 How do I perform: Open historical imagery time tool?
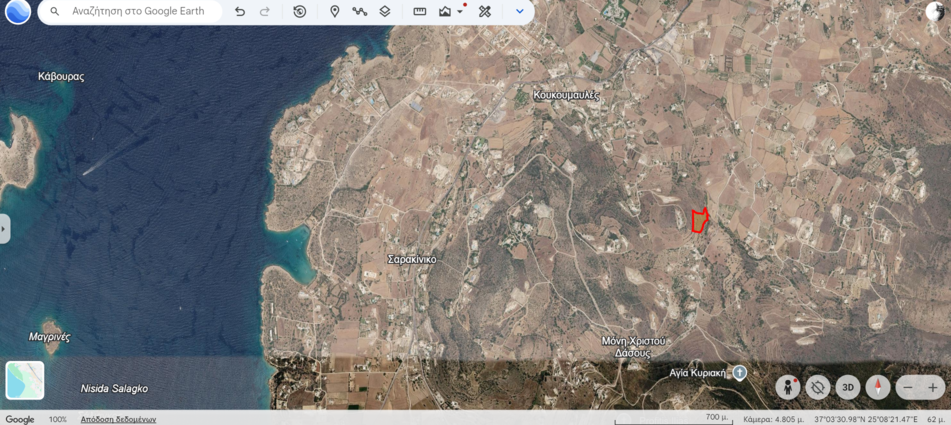tap(299, 12)
